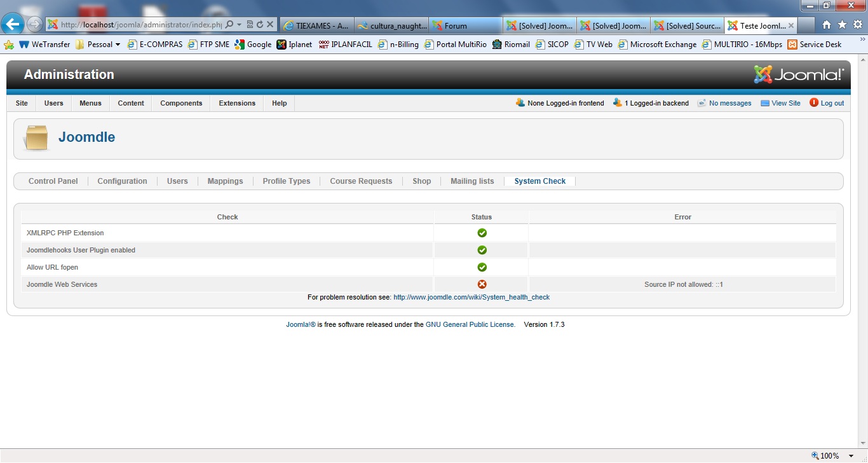Click the refresh icon in the address bar
The width and height of the screenshot is (868, 463).
point(260,25)
